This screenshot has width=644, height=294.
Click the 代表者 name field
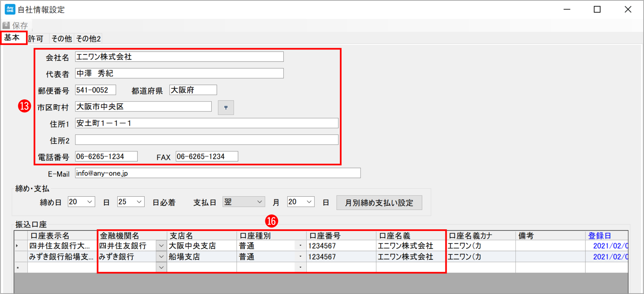tap(179, 73)
